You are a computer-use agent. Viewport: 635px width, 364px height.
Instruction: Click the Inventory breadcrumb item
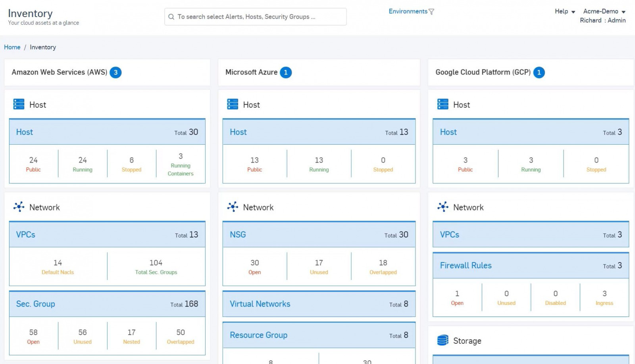(x=43, y=47)
